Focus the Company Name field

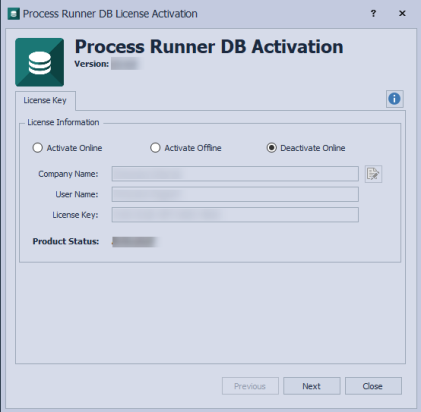pyautogui.click(x=235, y=174)
